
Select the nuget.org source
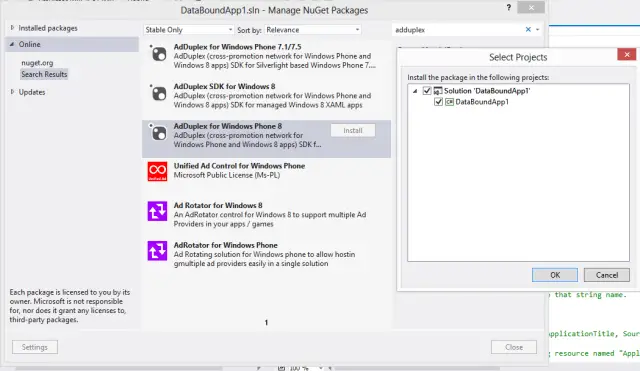[37, 63]
